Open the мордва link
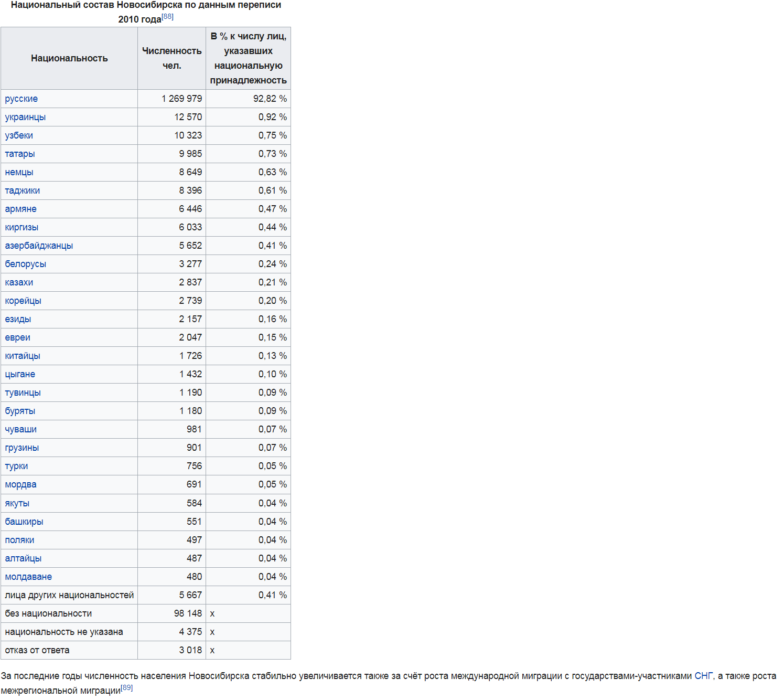The width and height of the screenshot is (784, 700). tap(20, 484)
